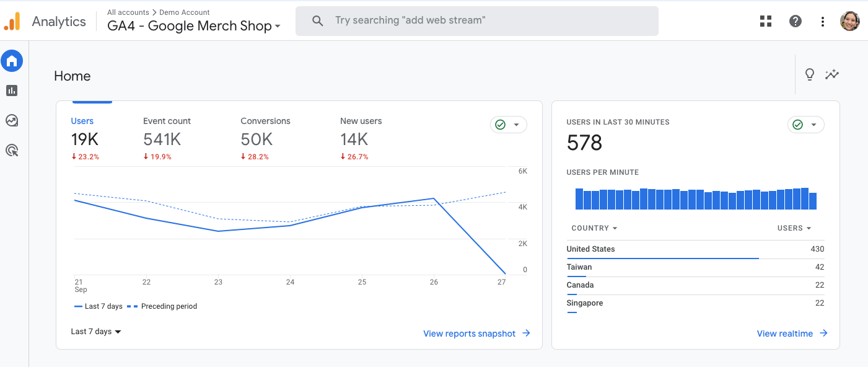This screenshot has height=367, width=868.
Task: Open the Users metric dropdown in realtime card
Action: tap(794, 228)
